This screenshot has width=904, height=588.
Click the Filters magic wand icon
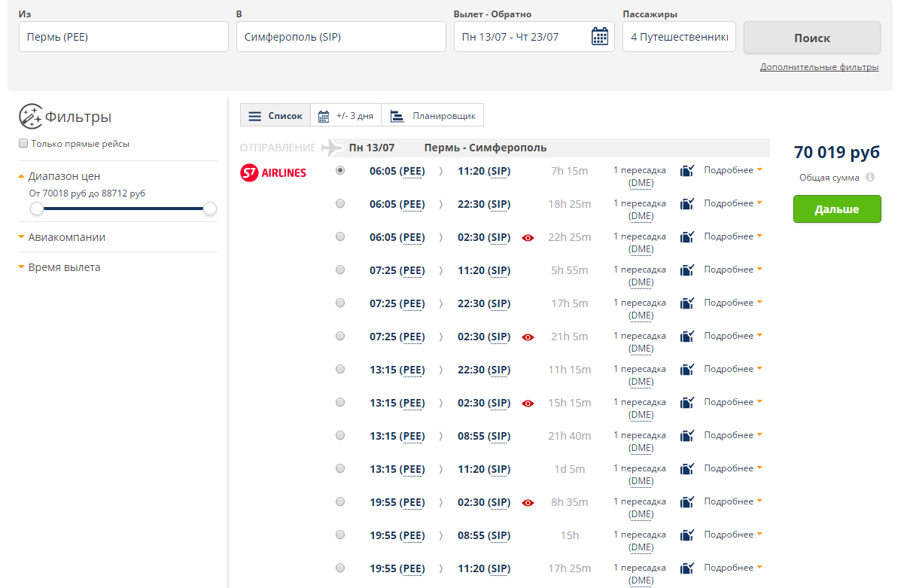31,117
